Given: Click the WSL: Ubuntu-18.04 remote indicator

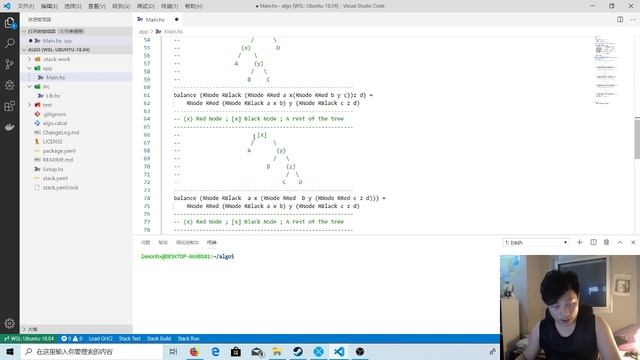Looking at the screenshot, I should [29, 338].
